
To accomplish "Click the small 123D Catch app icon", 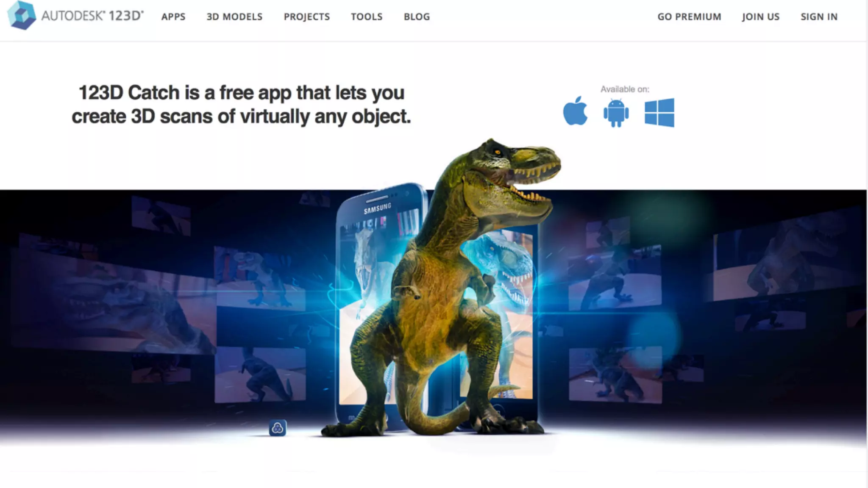I will (278, 428).
